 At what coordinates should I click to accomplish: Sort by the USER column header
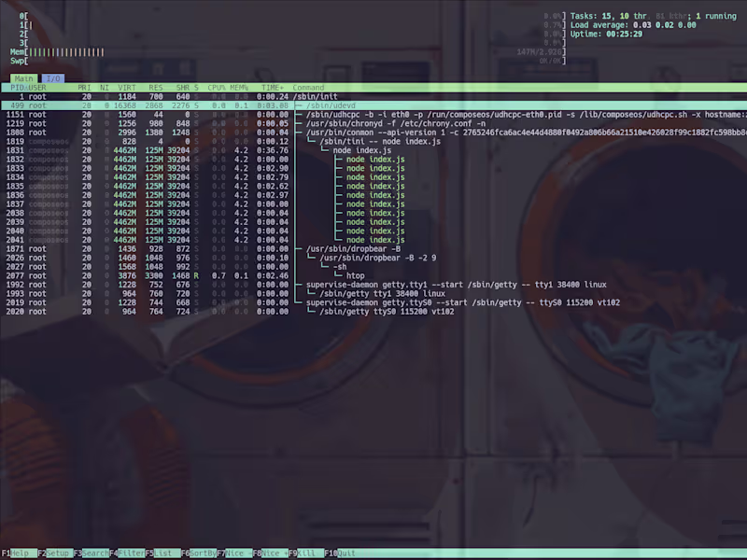click(37, 88)
